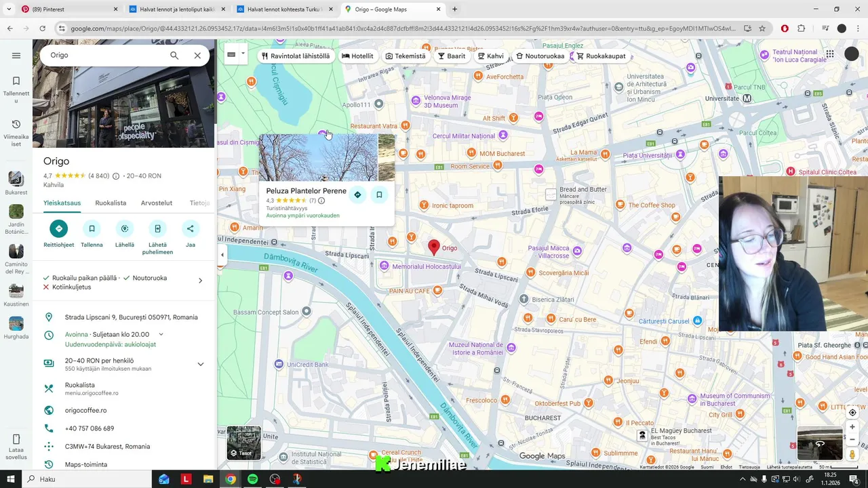Expand opening hours dropdown
Image resolution: width=868 pixels, height=488 pixels.
coord(161,334)
